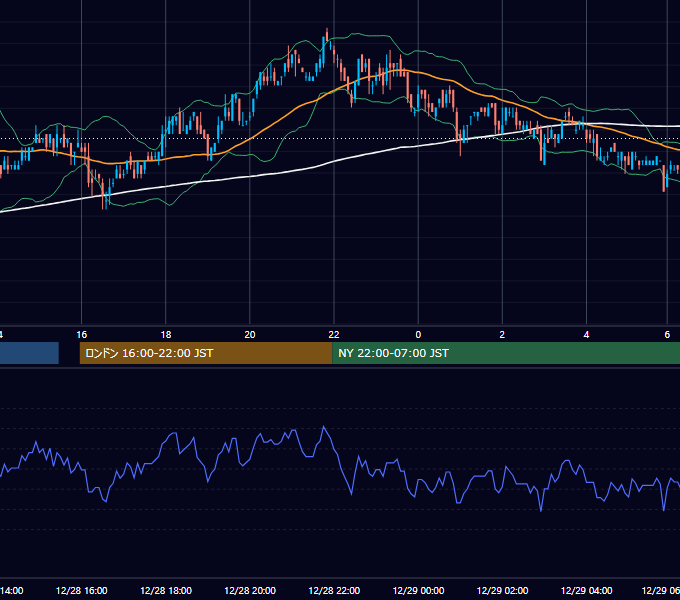Image resolution: width=680 pixels, height=600 pixels.
Task: Click hour label 22 on upper axis
Action: pyautogui.click(x=334, y=335)
